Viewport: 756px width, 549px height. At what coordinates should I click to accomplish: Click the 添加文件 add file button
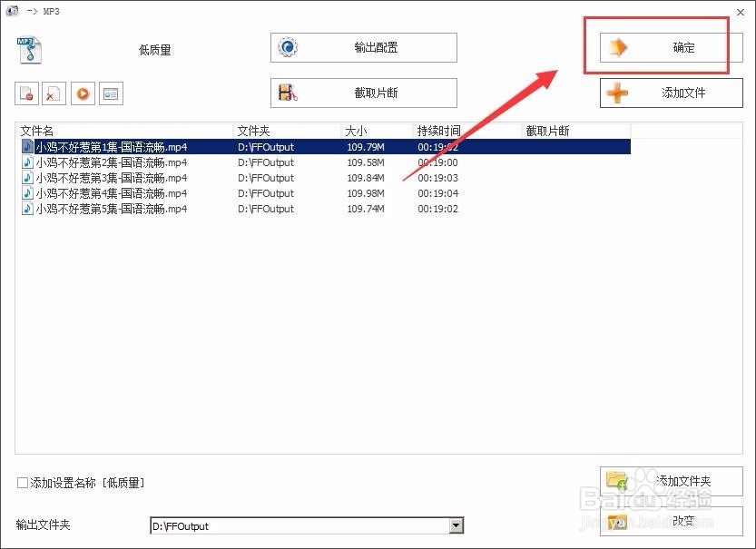tap(671, 93)
